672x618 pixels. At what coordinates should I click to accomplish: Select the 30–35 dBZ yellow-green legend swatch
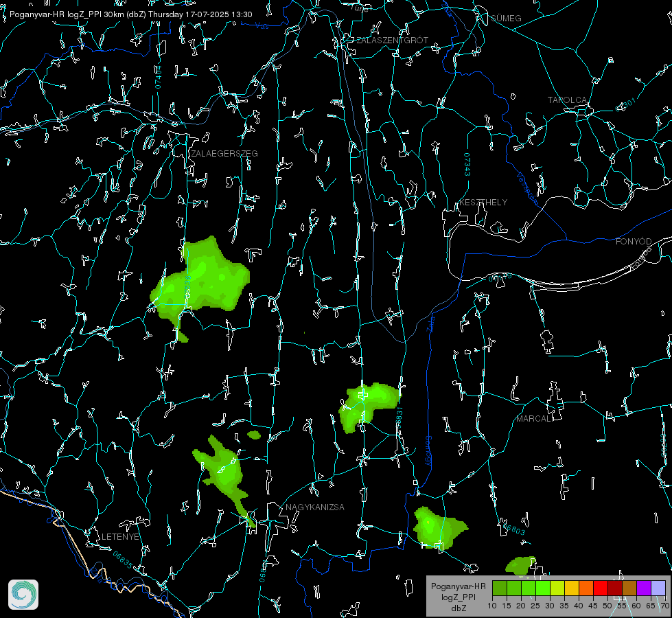557,588
